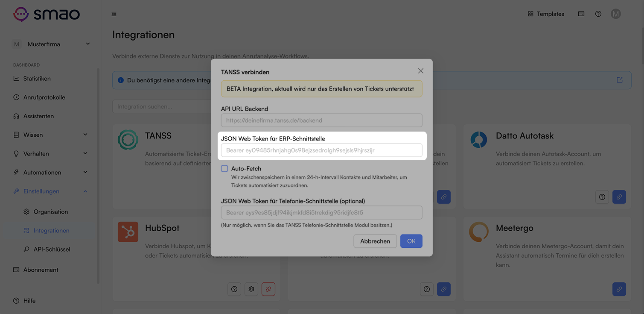Open external link icon in info banner
Viewport: 644px width, 314px height.
[x=620, y=80]
